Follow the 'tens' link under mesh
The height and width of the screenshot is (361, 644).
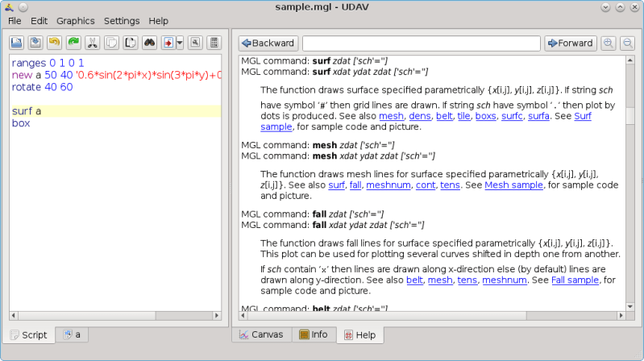(x=450, y=185)
